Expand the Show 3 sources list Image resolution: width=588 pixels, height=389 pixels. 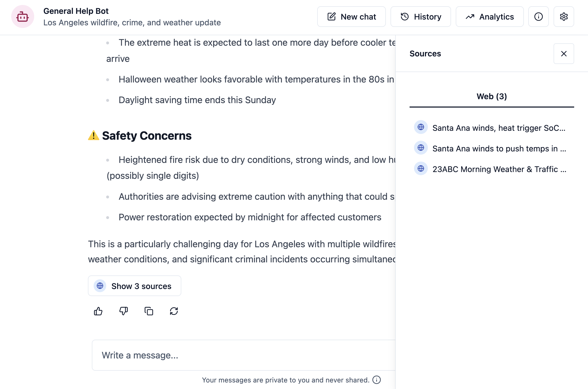pyautogui.click(x=135, y=286)
